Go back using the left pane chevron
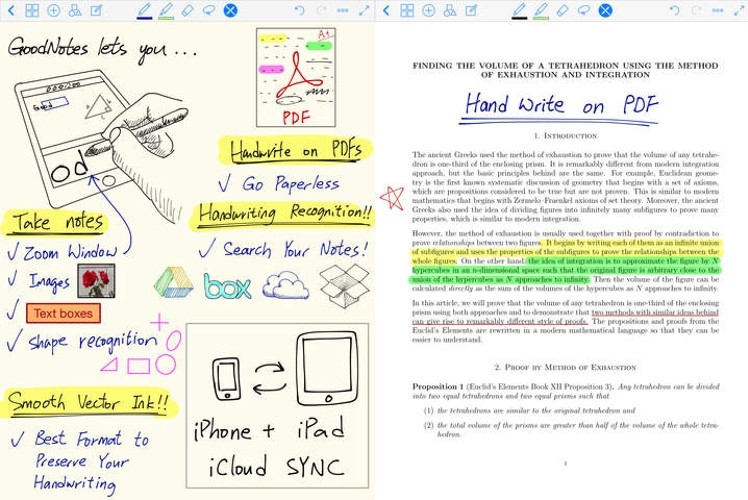 [11, 10]
